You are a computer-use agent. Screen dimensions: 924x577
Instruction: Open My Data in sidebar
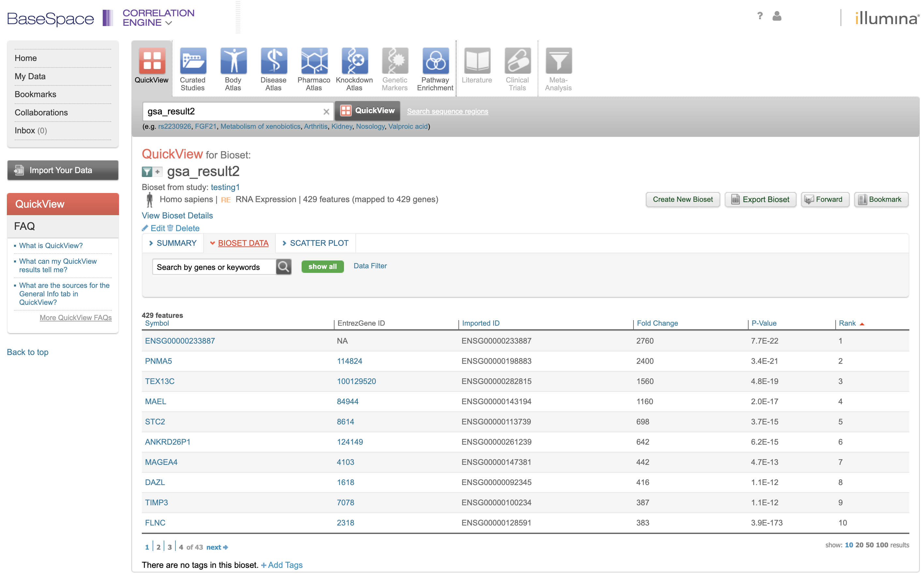point(30,76)
